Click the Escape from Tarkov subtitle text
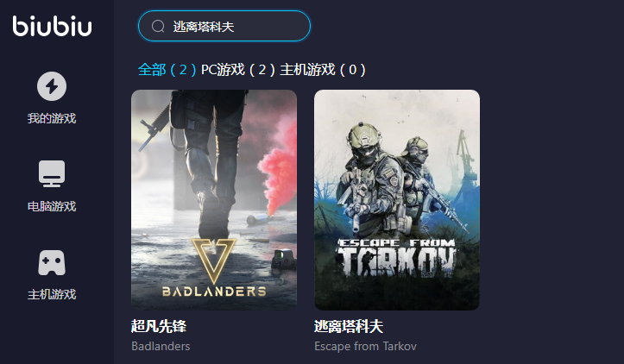This screenshot has width=624, height=364. click(x=365, y=346)
